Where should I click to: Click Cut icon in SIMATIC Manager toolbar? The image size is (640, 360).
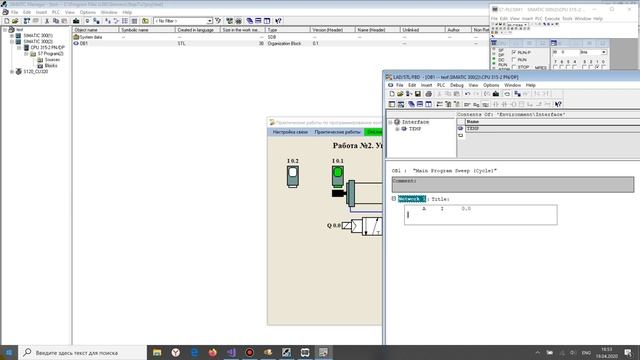click(47, 21)
